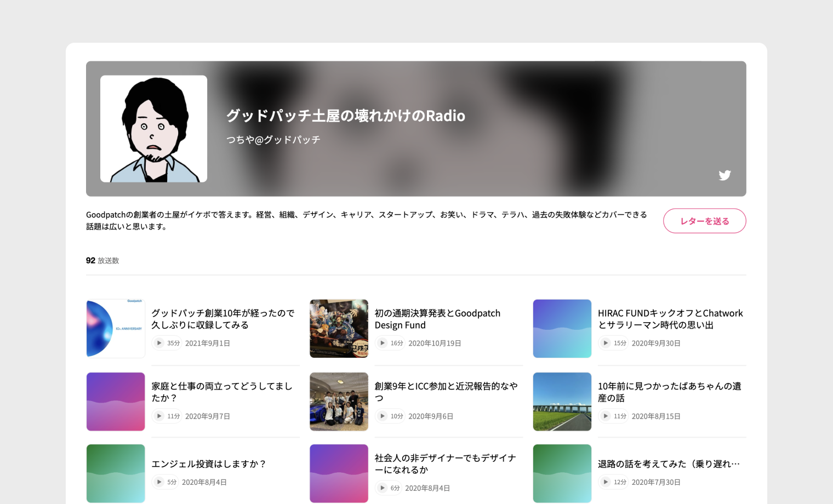The image size is (833, 504).
Task: Click the date 2021年9月1日
Action: [208, 343]
